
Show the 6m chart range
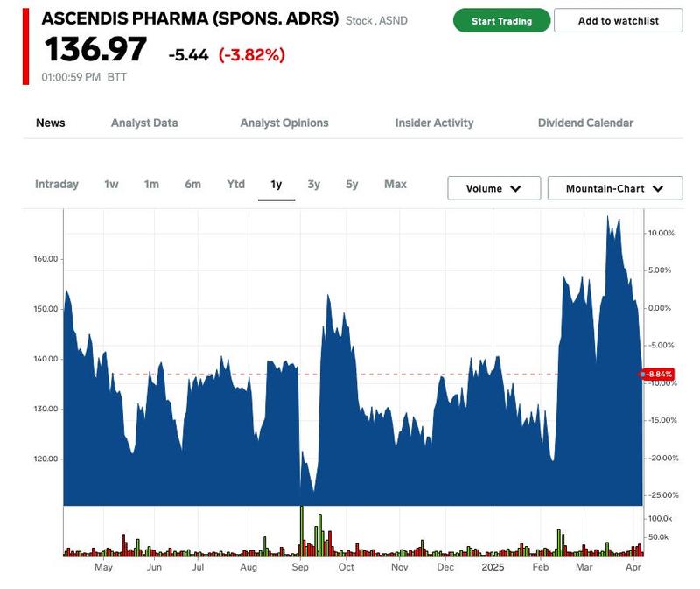[x=192, y=184]
